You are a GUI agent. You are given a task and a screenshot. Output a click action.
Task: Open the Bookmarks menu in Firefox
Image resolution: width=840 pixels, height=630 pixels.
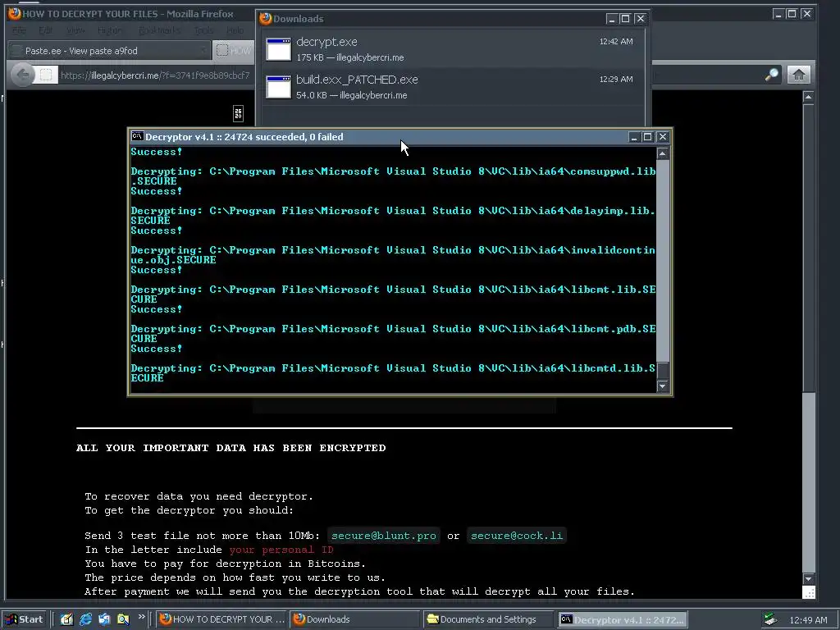[x=159, y=30]
